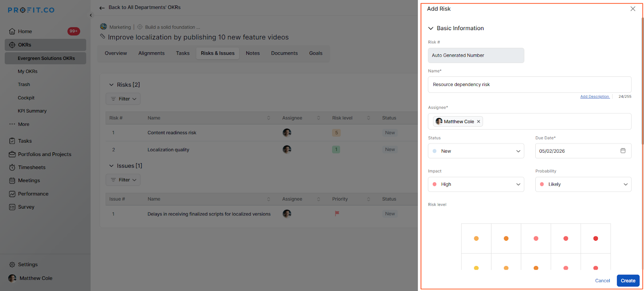Open Settings gear icon in sidebar
The width and height of the screenshot is (644, 291).
[x=12, y=265]
